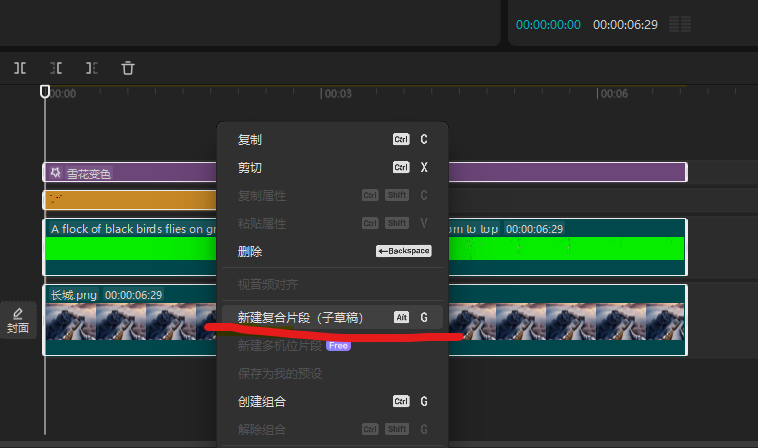
Task: Select the orange clip on the timeline
Action: [x=130, y=200]
